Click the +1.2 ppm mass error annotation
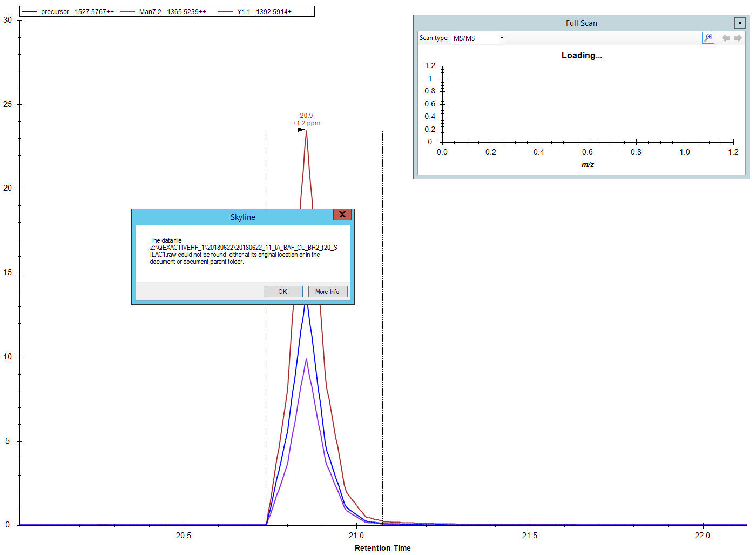 coord(306,123)
